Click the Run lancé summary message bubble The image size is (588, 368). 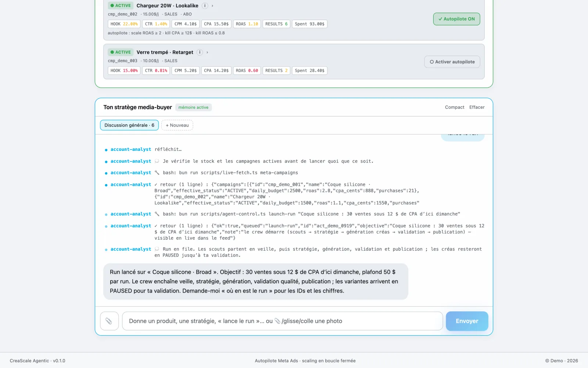pos(255,282)
